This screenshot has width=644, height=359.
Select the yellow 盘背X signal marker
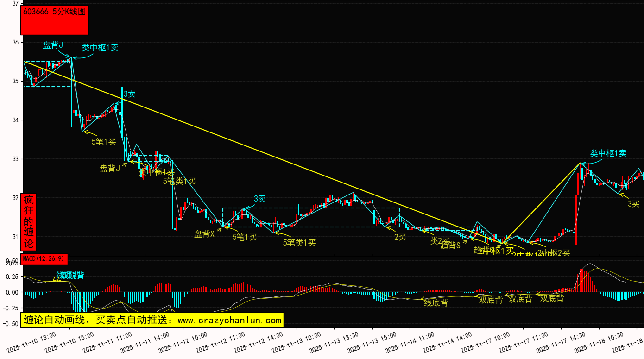tap(204, 234)
